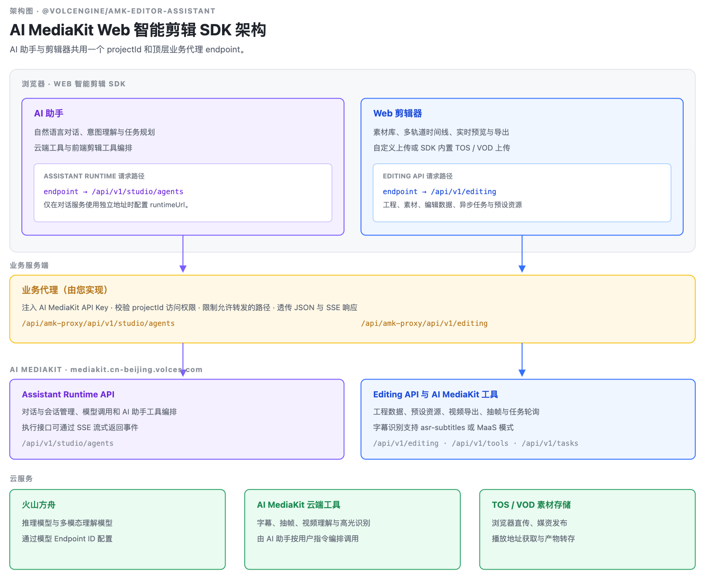Click the blue arrowhead entering the 业务代理 box

pyautogui.click(x=522, y=269)
